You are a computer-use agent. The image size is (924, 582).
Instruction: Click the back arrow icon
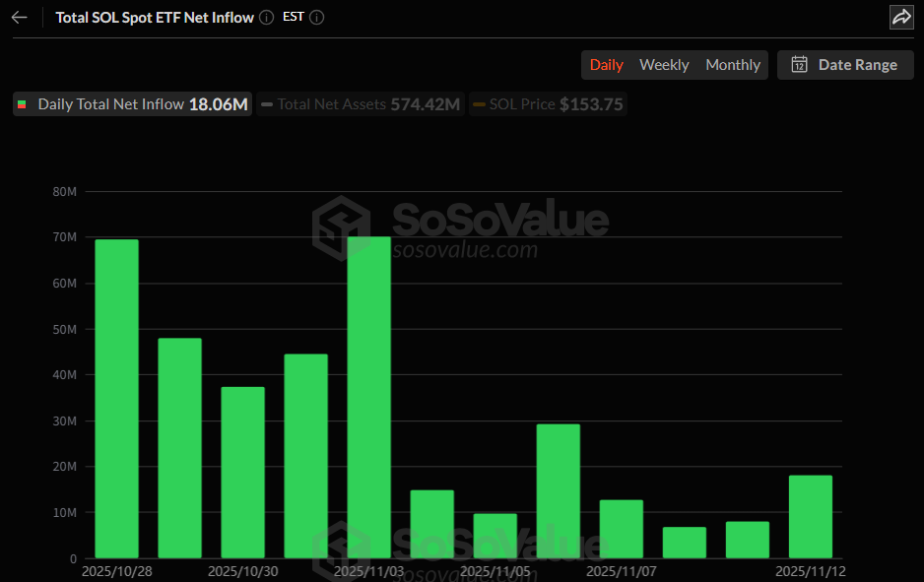click(x=20, y=18)
